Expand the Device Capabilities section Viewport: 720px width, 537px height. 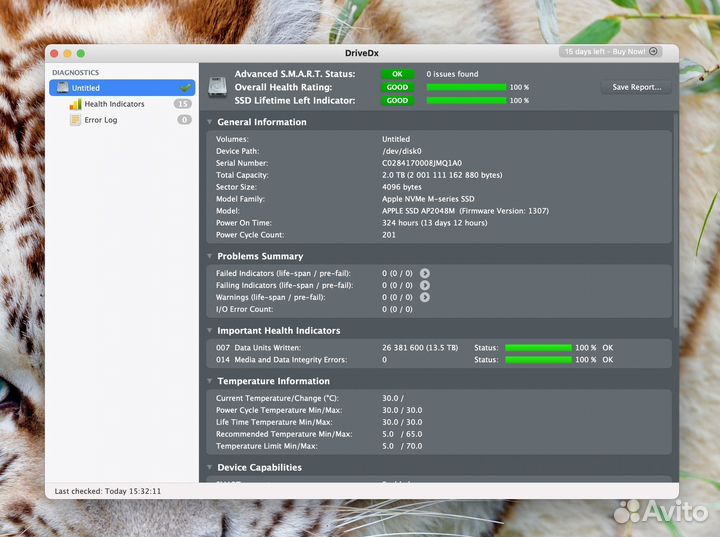[x=210, y=467]
